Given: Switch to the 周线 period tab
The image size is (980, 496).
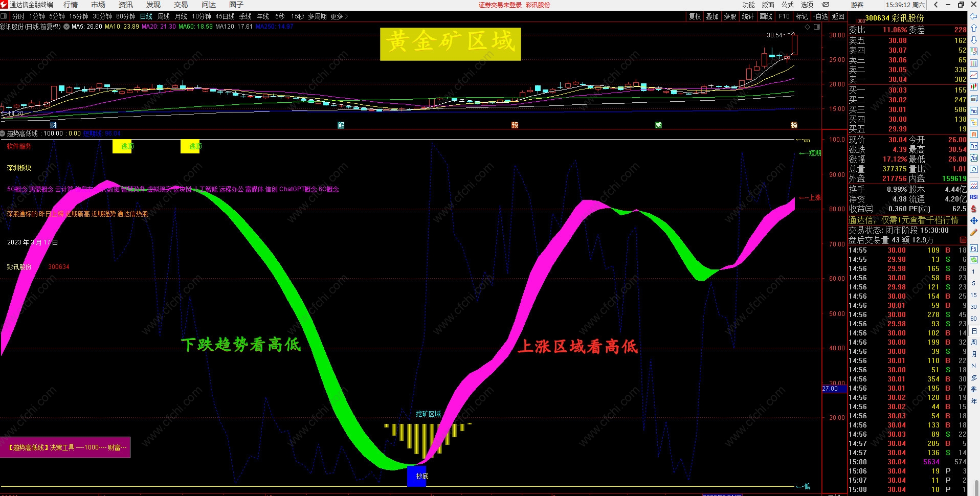Looking at the screenshot, I should pyautogui.click(x=164, y=16).
